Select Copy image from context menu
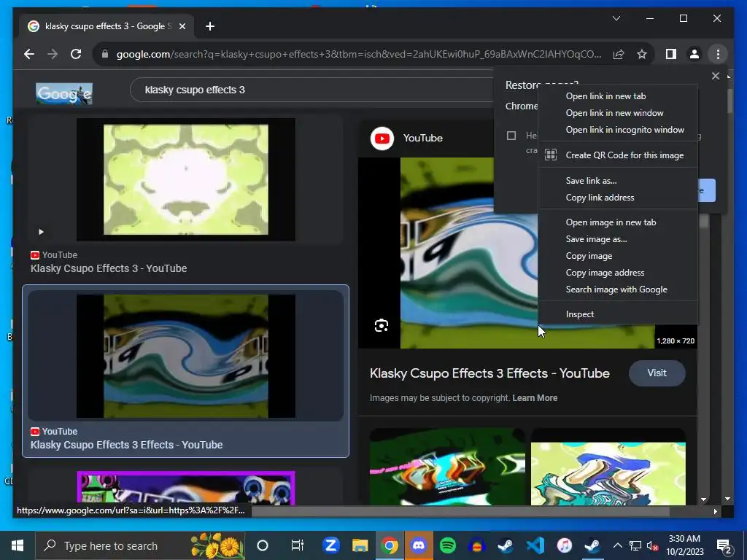This screenshot has width=747, height=560. coord(618,256)
